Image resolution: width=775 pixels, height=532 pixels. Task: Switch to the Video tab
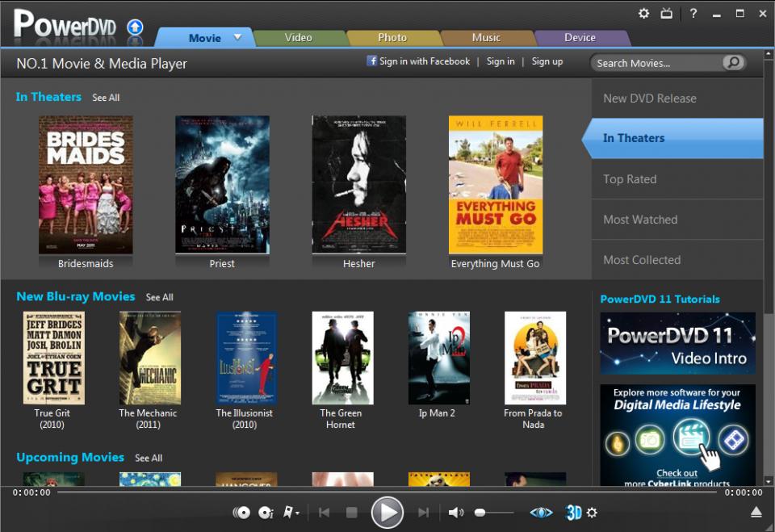pyautogui.click(x=298, y=38)
